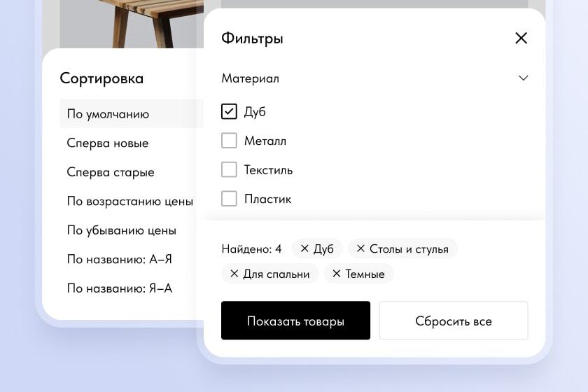Sort По убыванию цены
This screenshot has height=392, width=588.
122,230
